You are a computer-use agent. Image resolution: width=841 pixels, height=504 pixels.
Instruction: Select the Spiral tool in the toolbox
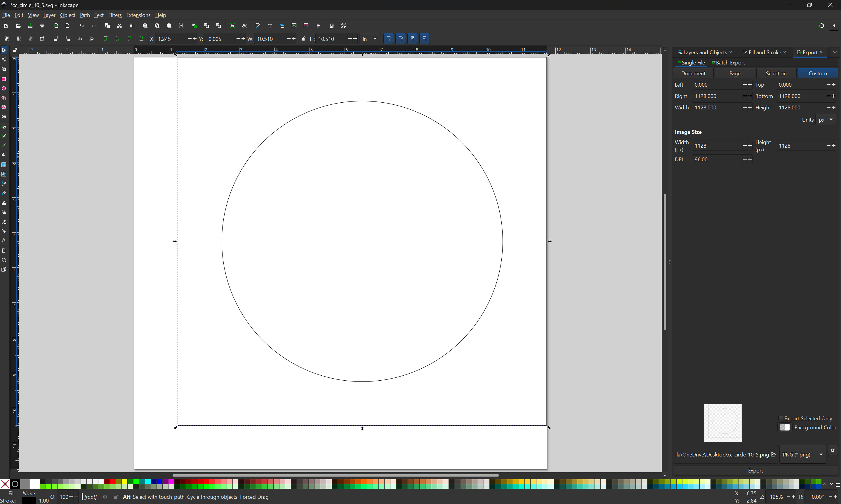pyautogui.click(x=4, y=116)
